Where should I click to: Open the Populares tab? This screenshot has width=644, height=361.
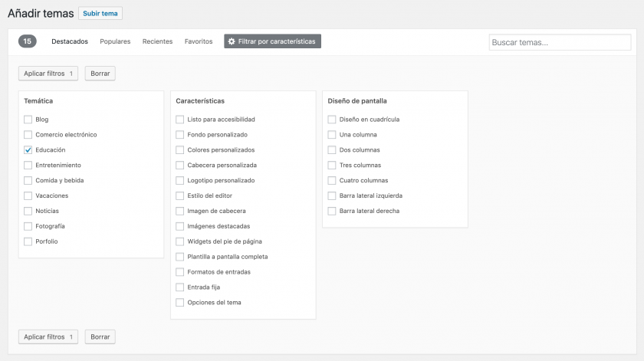115,41
